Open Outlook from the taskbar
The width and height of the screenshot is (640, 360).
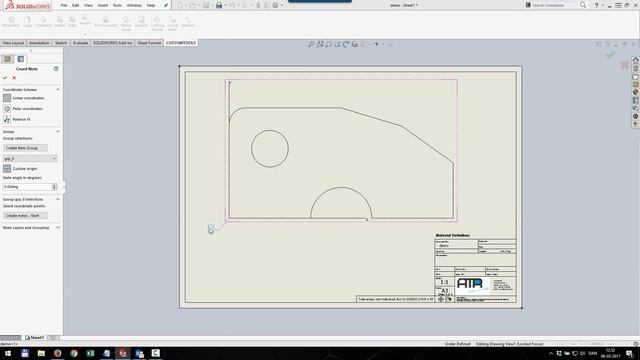point(140,353)
